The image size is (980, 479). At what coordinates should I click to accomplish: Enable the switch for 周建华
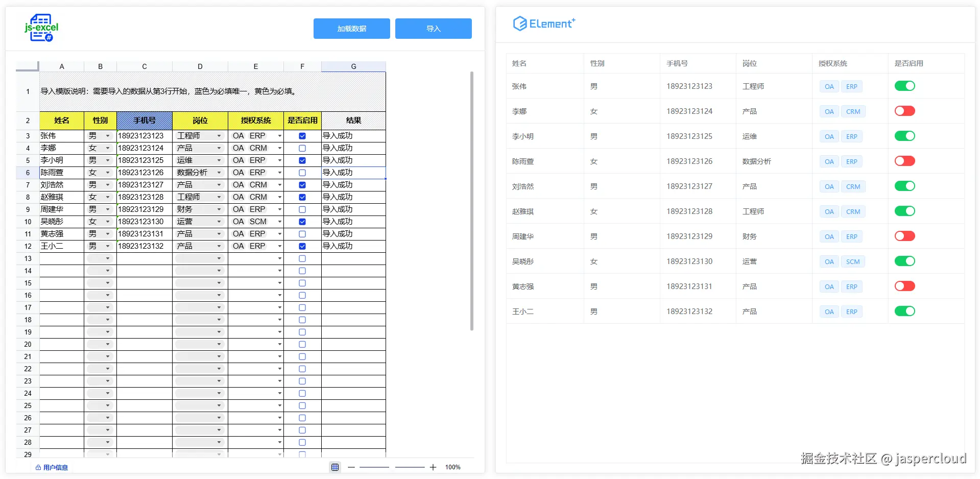904,236
